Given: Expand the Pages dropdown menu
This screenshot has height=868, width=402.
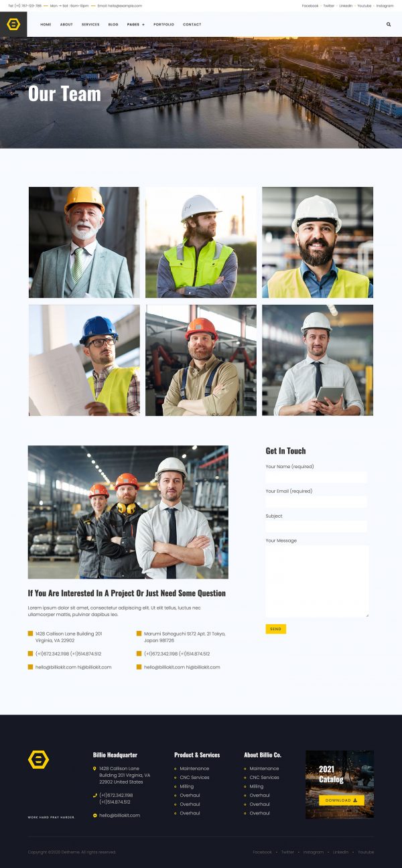Looking at the screenshot, I should [x=136, y=24].
